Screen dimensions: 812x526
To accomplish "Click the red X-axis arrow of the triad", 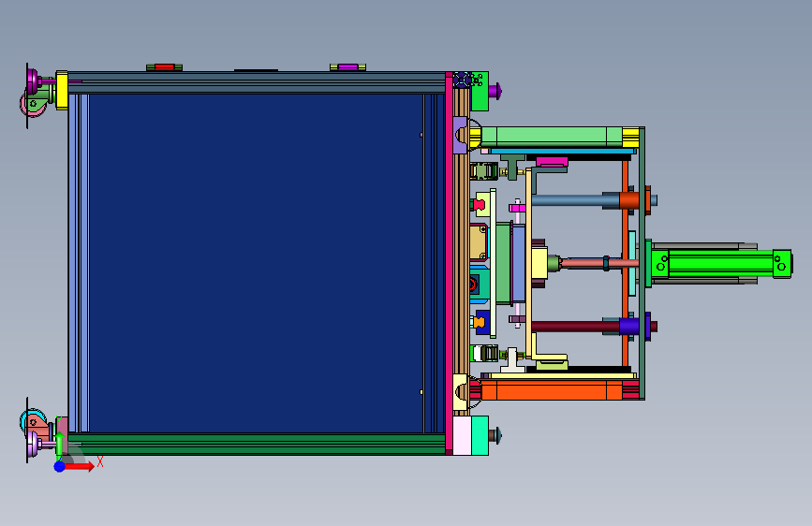I will click(81, 466).
